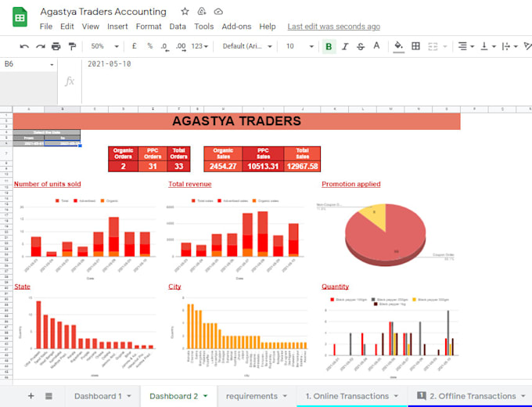This screenshot has height=407, width=532.
Task: Click the Total revenue heading
Action: 189,184
